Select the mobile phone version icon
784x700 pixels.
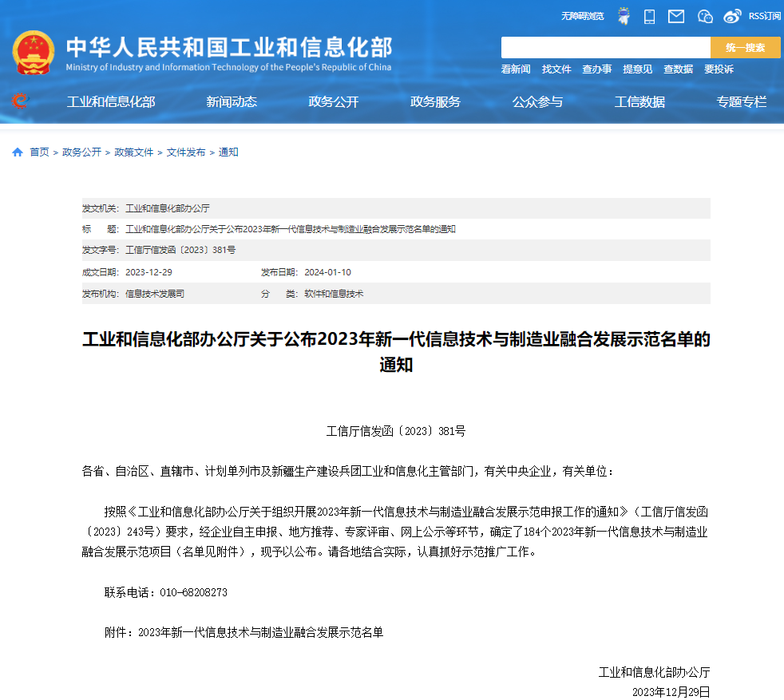649,16
